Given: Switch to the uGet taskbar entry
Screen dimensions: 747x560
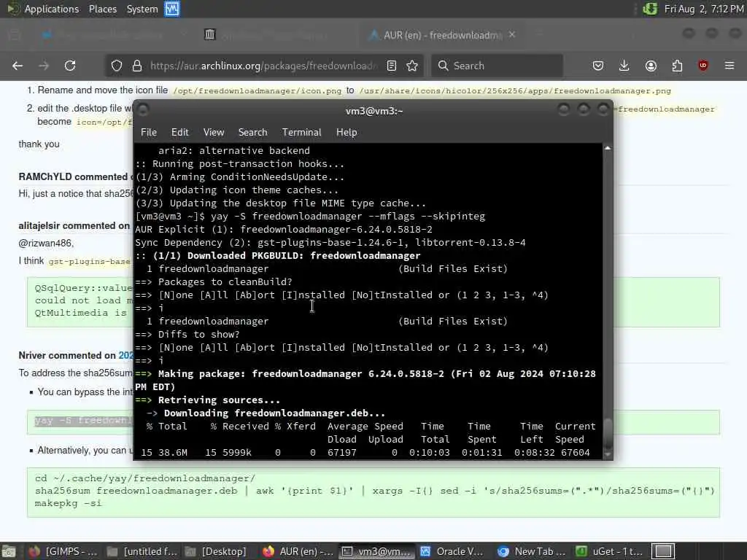Looking at the screenshot, I should click(x=610, y=551).
